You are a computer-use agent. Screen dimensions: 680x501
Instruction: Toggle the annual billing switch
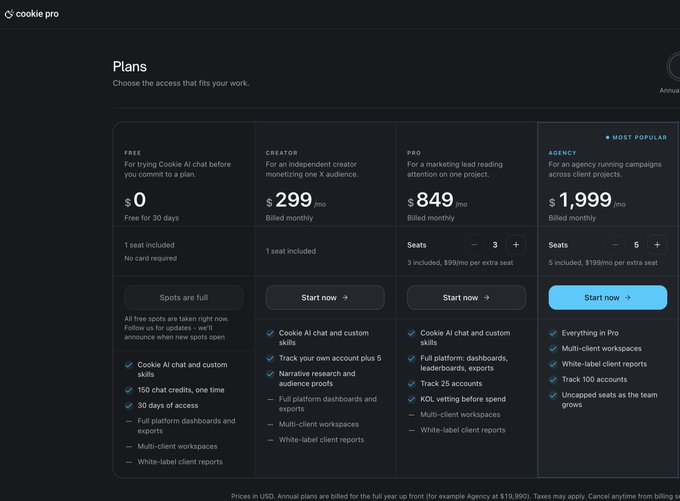(x=673, y=67)
